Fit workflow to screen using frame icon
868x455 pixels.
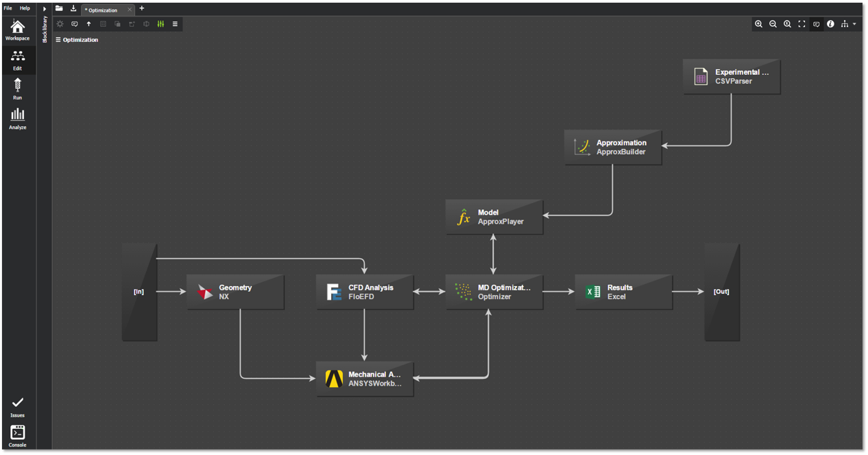click(x=801, y=24)
